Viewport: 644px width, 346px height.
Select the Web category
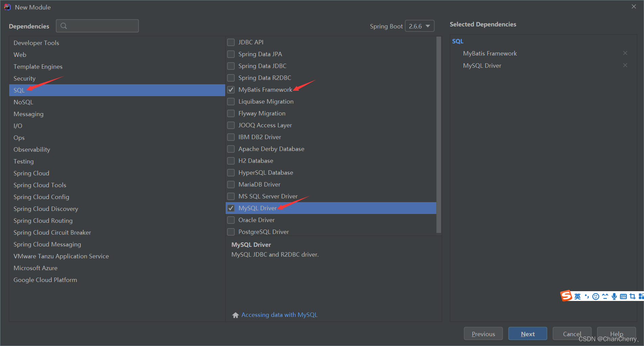(117, 55)
